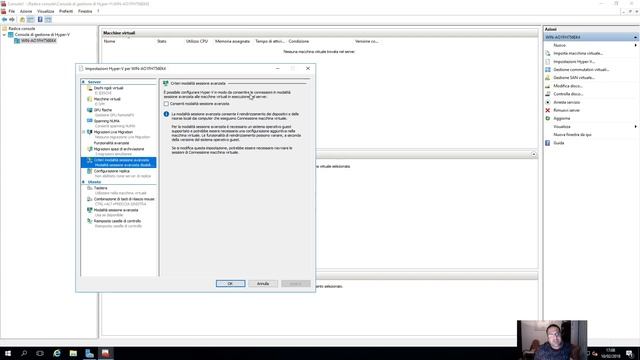Click Controlla disco action icon
This screenshot has width=640, height=360.
tap(548, 94)
